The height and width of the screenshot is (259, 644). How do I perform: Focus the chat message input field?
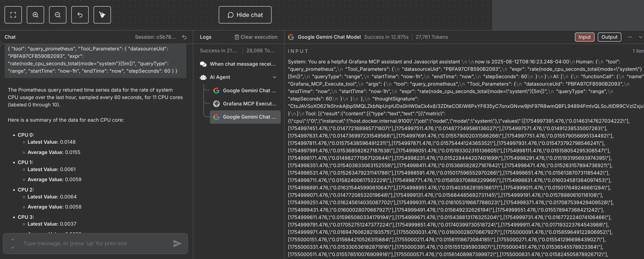95,244
